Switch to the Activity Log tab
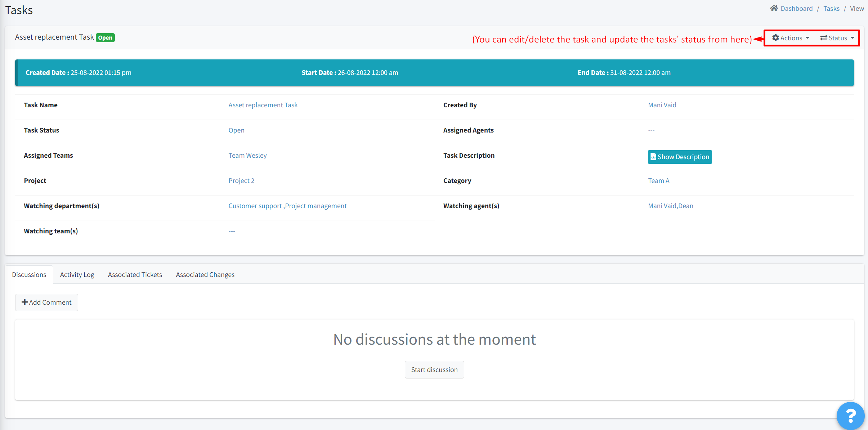The height and width of the screenshot is (430, 868). (77, 274)
